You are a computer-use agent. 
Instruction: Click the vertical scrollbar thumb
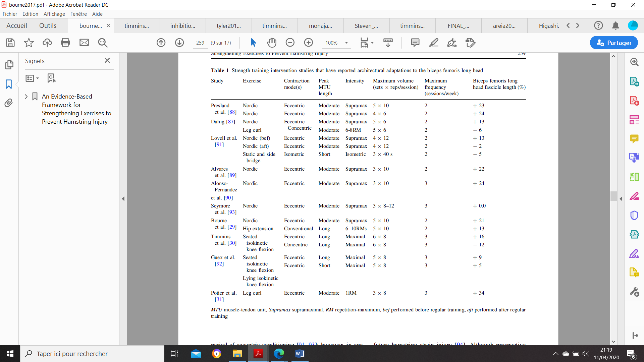pos(613,196)
